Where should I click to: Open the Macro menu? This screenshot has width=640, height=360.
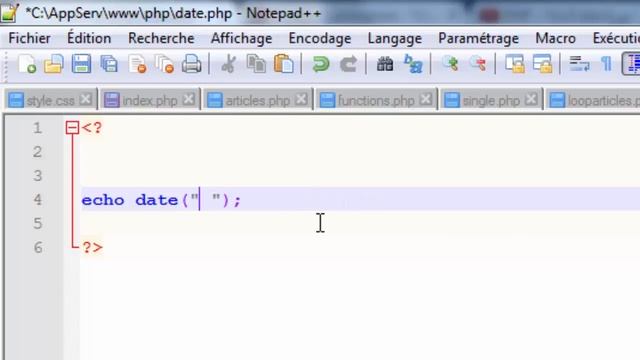pyautogui.click(x=556, y=38)
